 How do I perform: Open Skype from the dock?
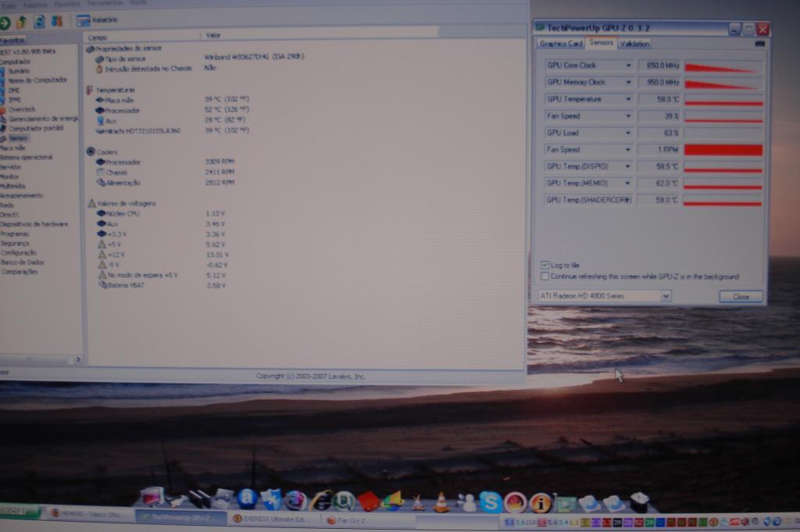click(490, 502)
